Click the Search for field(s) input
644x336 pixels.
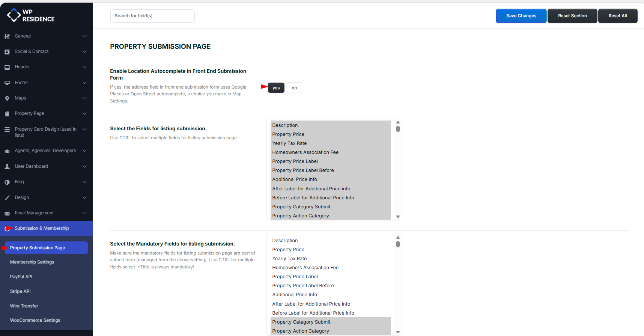click(x=152, y=16)
